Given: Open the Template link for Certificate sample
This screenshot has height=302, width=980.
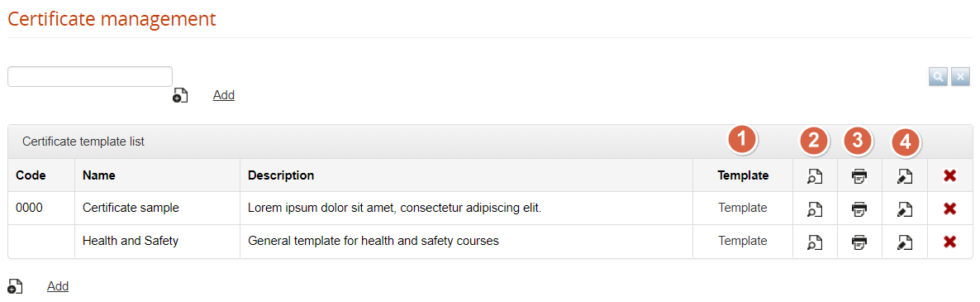Looking at the screenshot, I should pyautogui.click(x=743, y=209).
